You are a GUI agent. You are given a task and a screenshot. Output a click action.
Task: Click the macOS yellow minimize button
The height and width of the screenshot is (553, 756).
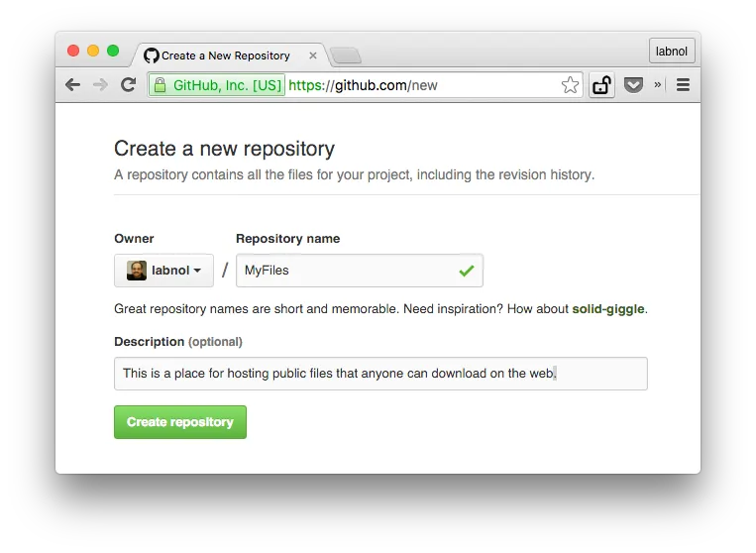pyautogui.click(x=93, y=51)
